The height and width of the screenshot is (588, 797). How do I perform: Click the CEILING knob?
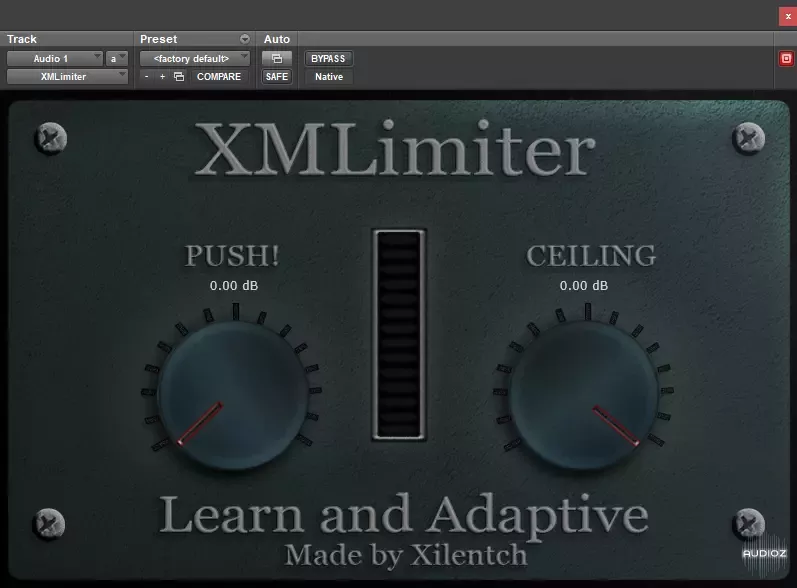coord(585,394)
